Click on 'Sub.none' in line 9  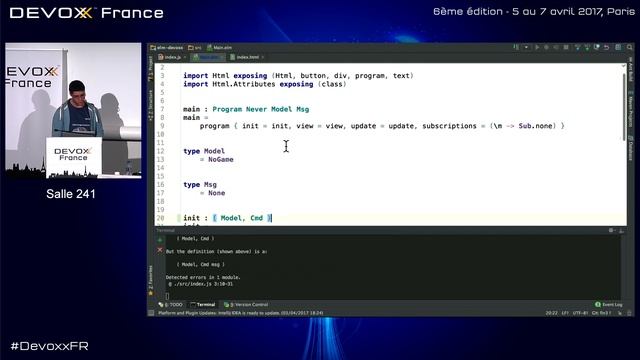pos(535,126)
